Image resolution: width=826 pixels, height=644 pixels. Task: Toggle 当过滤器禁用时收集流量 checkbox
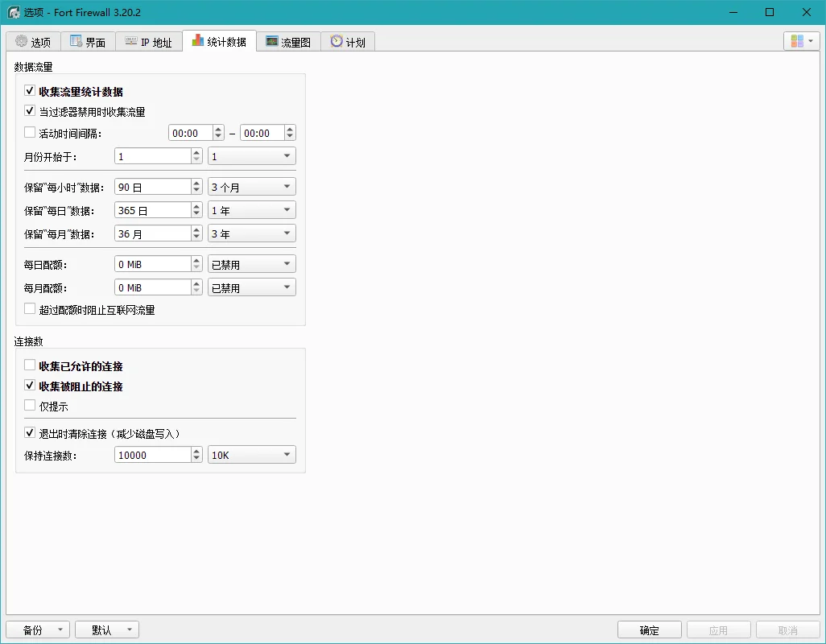point(30,111)
